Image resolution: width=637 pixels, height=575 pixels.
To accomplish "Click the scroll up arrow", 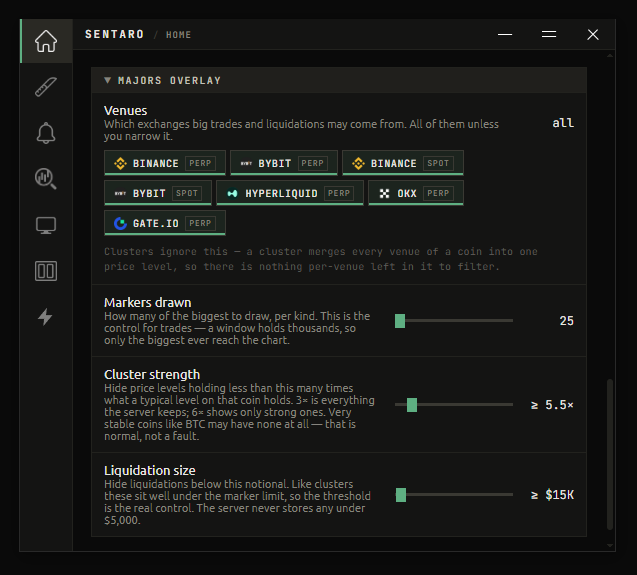I will point(609,56).
